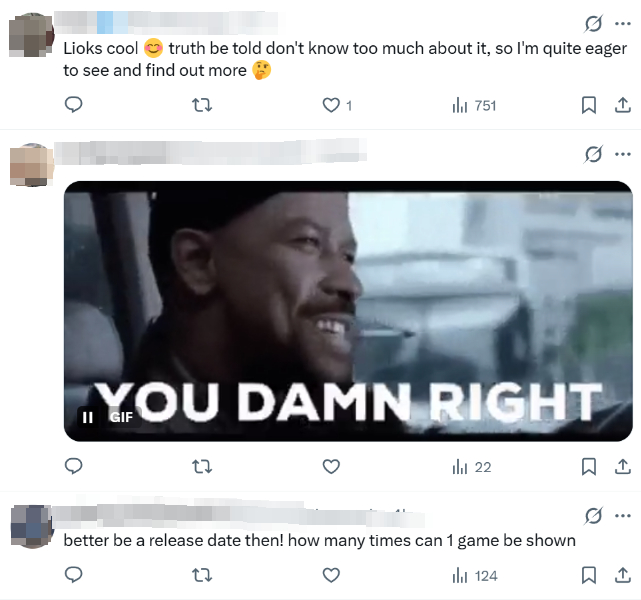Open more options on first tweet
Viewport: 641px width, 600px height.
[x=623, y=24]
